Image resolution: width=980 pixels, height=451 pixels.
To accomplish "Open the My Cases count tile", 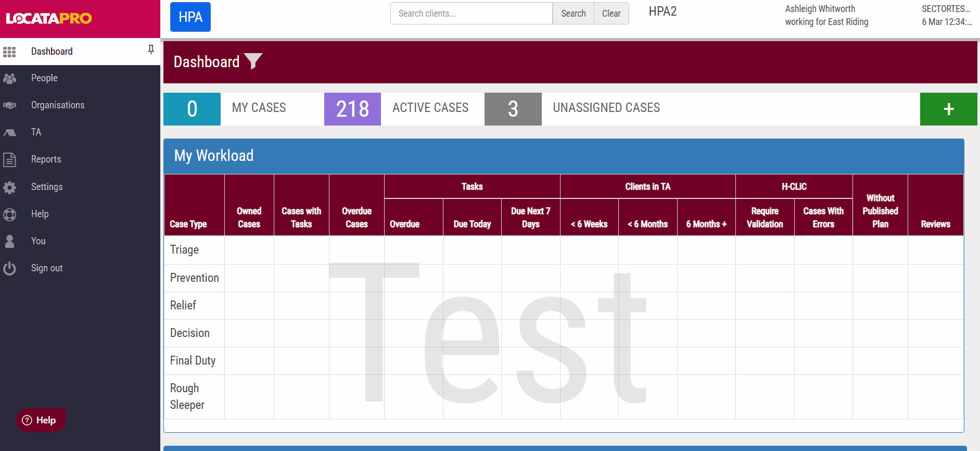I will coord(192,109).
